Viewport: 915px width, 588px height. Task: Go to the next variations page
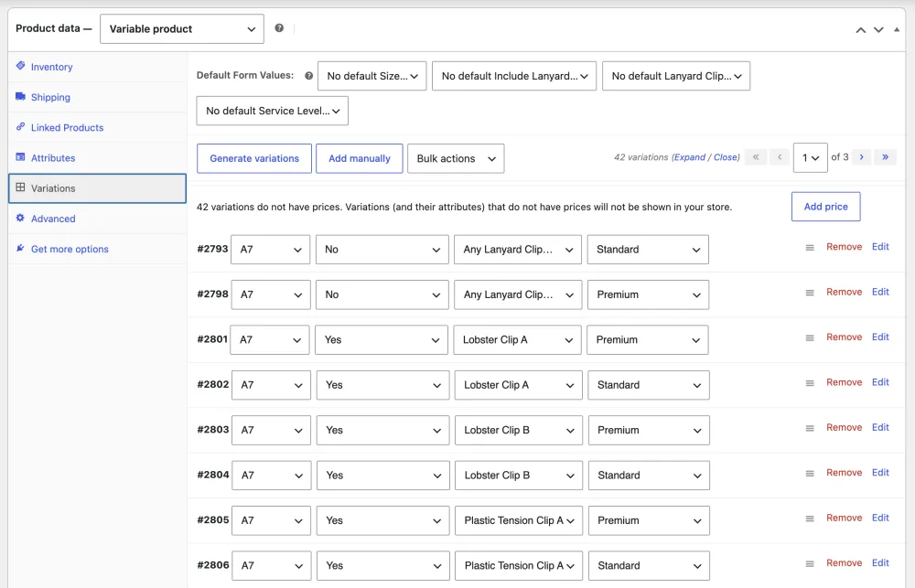861,157
